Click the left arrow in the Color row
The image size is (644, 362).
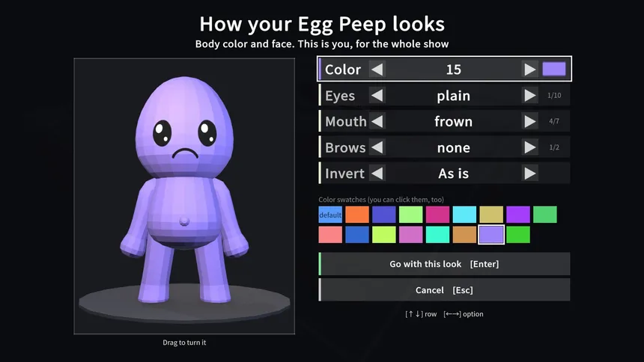coord(377,70)
